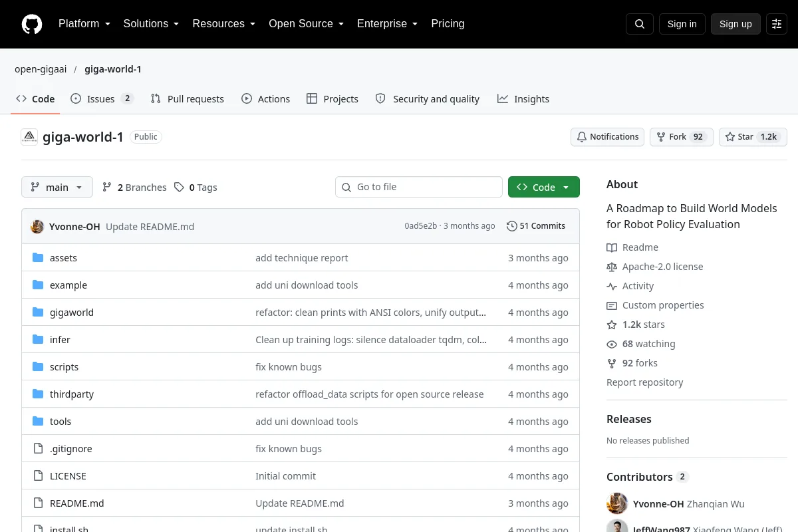The image size is (798, 532).
Task: Switch to the Code tab
Action: coord(35,98)
